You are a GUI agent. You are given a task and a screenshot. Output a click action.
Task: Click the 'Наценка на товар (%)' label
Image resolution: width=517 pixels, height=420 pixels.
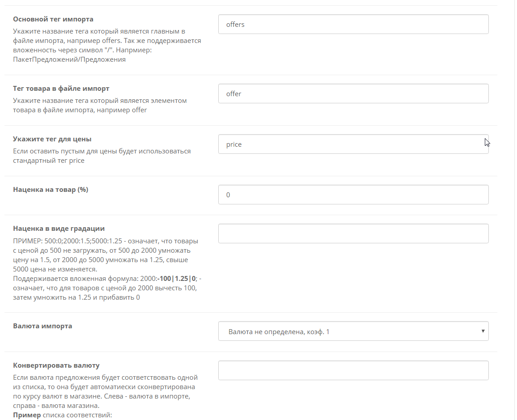[x=51, y=190]
